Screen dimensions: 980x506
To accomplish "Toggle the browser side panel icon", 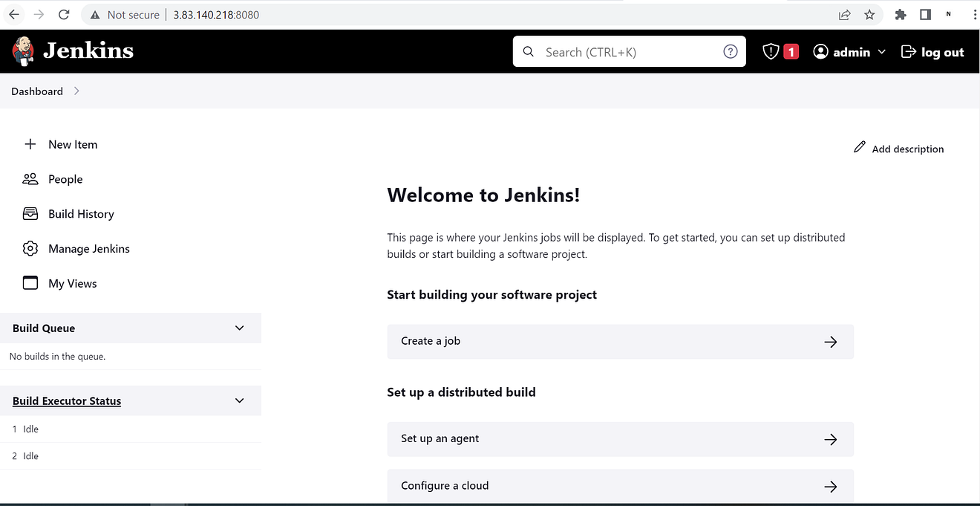I will click(x=925, y=14).
